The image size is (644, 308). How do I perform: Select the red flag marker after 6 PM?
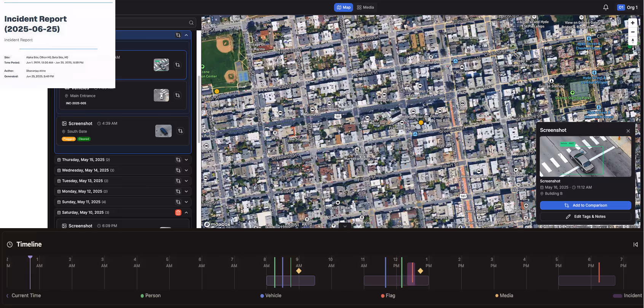[599, 272]
